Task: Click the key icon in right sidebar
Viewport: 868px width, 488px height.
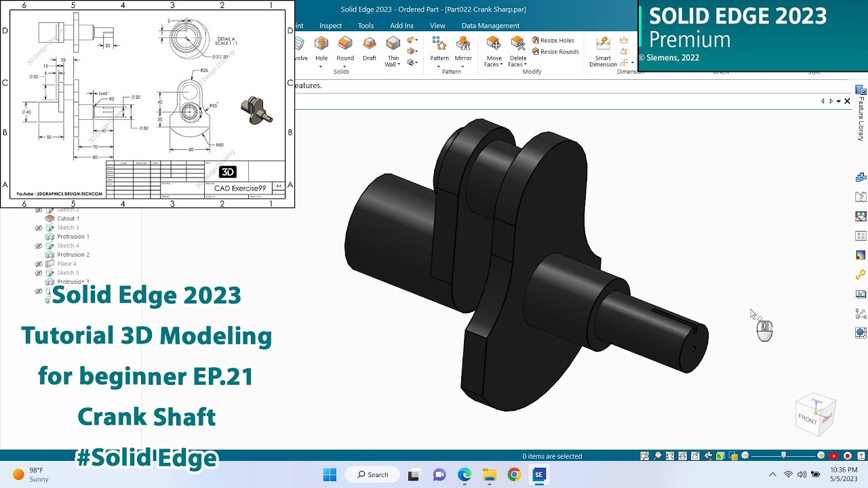Action: [861, 275]
